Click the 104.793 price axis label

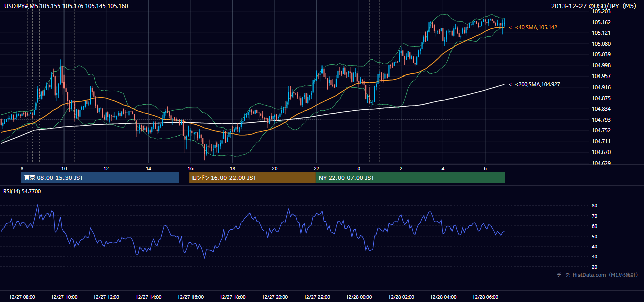click(601, 120)
